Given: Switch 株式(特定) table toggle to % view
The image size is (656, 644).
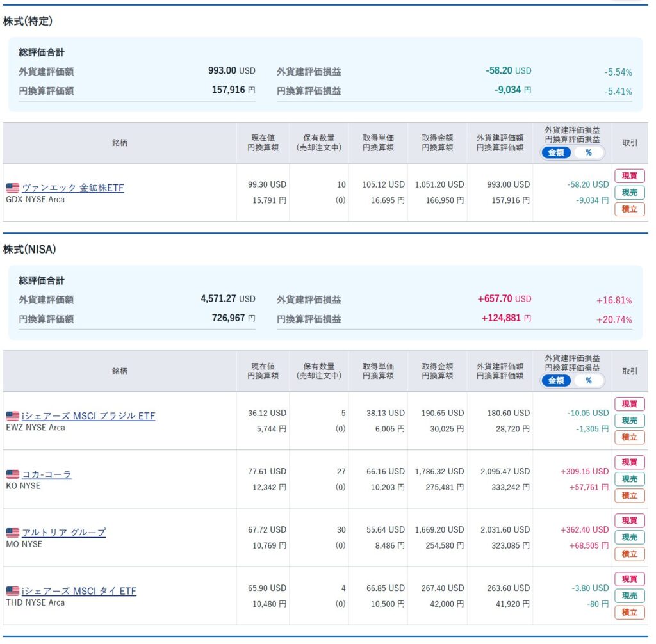Looking at the screenshot, I should [x=588, y=152].
